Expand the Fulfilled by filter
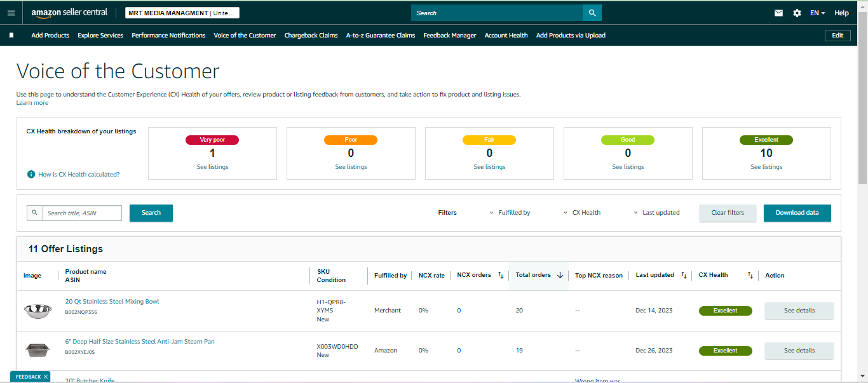 tap(510, 213)
